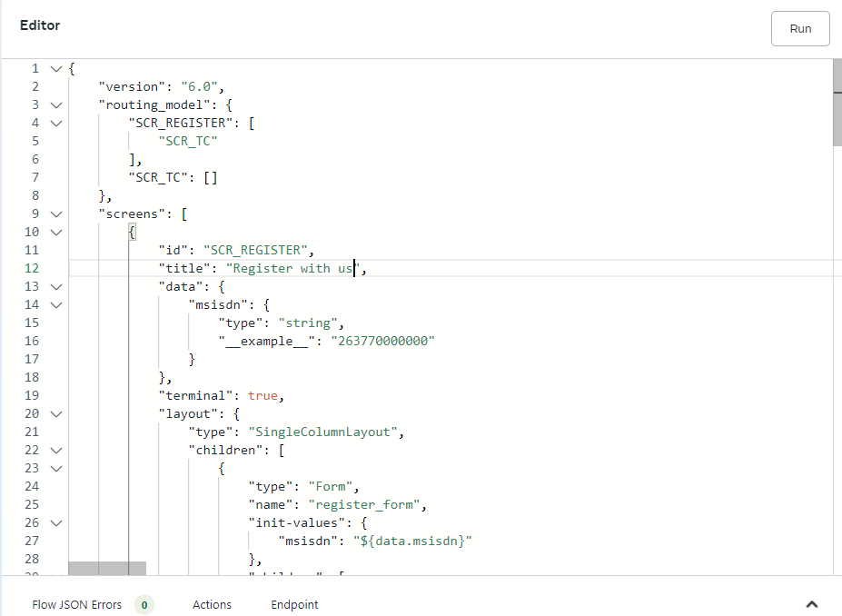842x616 pixels.
Task: Click the "string" type value on line 15
Action: tap(308, 323)
